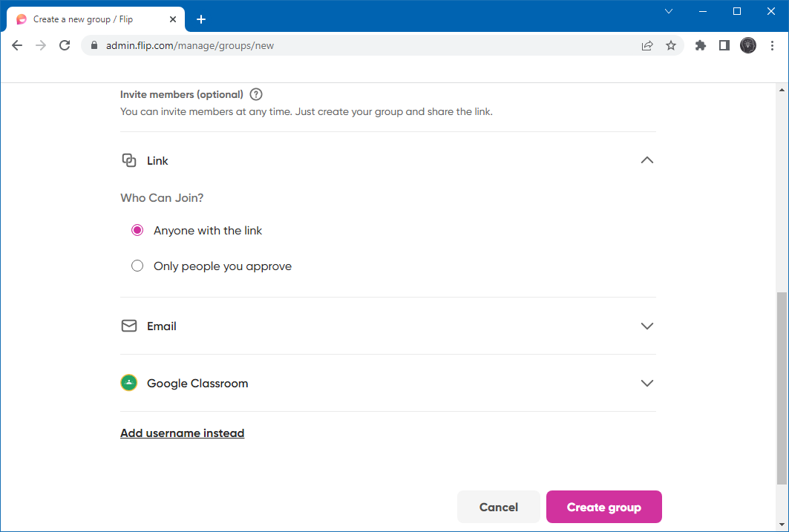Bookmark this page with the star icon
The height and width of the screenshot is (532, 789).
click(671, 45)
